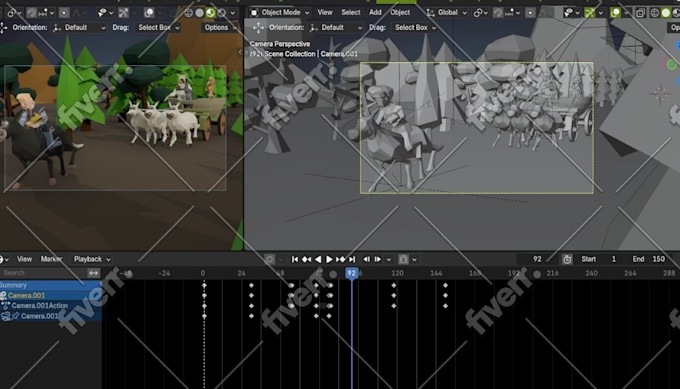This screenshot has height=389, width=680.
Task: Toggle proportional editing in right viewport
Action: (x=530, y=13)
